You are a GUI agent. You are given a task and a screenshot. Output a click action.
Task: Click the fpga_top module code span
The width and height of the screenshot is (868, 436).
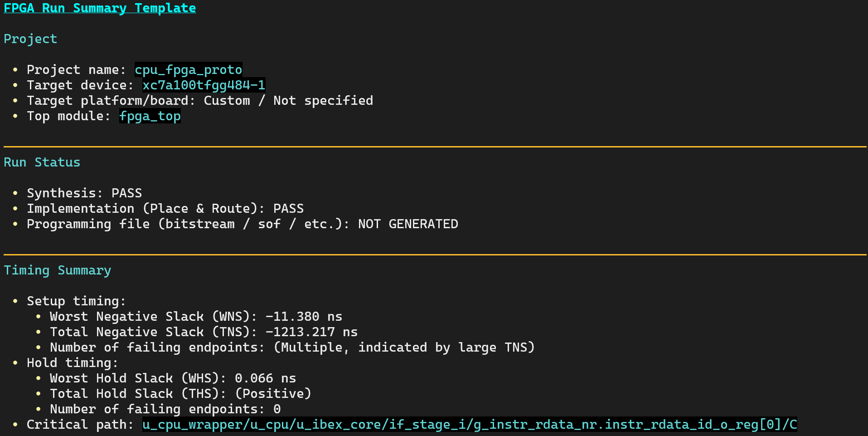click(x=150, y=116)
